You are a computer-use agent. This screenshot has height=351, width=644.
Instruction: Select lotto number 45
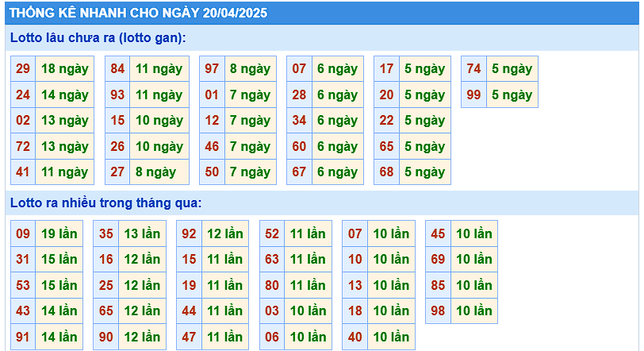[x=439, y=233]
